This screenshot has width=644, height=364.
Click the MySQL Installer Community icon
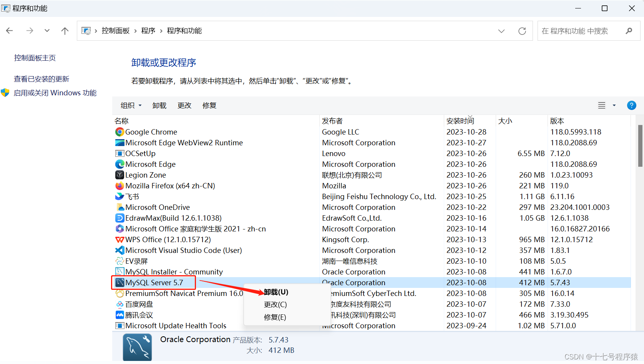tap(120, 272)
